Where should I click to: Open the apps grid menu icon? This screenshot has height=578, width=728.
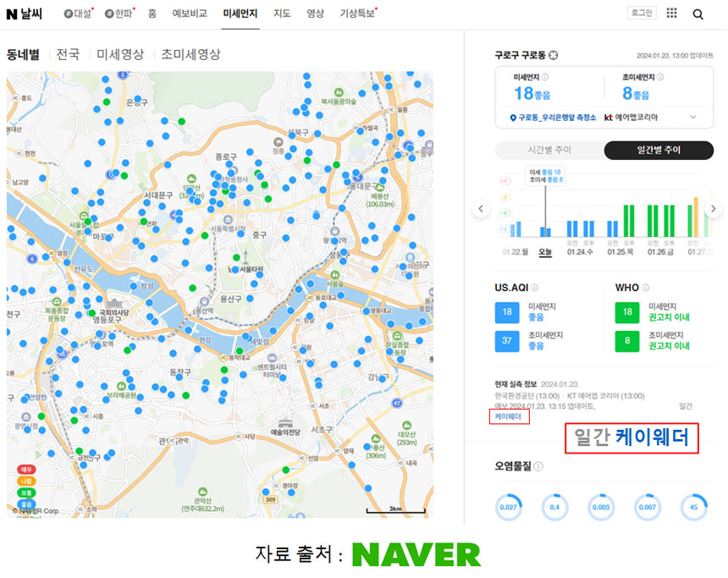671,14
